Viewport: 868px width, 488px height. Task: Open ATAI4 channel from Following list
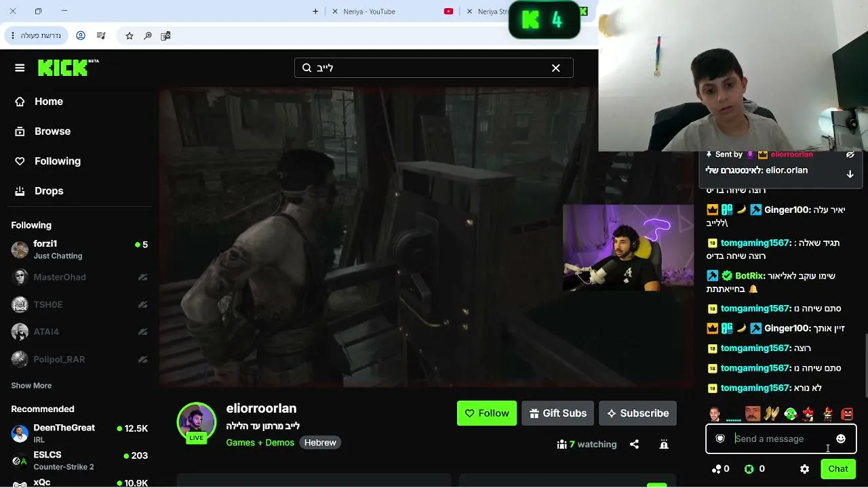click(79, 332)
